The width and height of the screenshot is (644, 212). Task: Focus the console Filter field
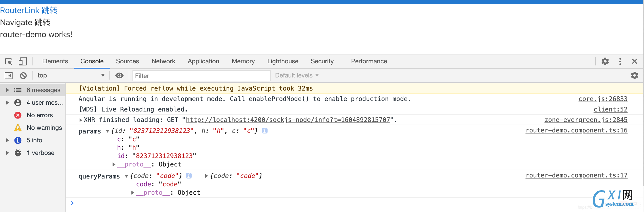tap(201, 76)
